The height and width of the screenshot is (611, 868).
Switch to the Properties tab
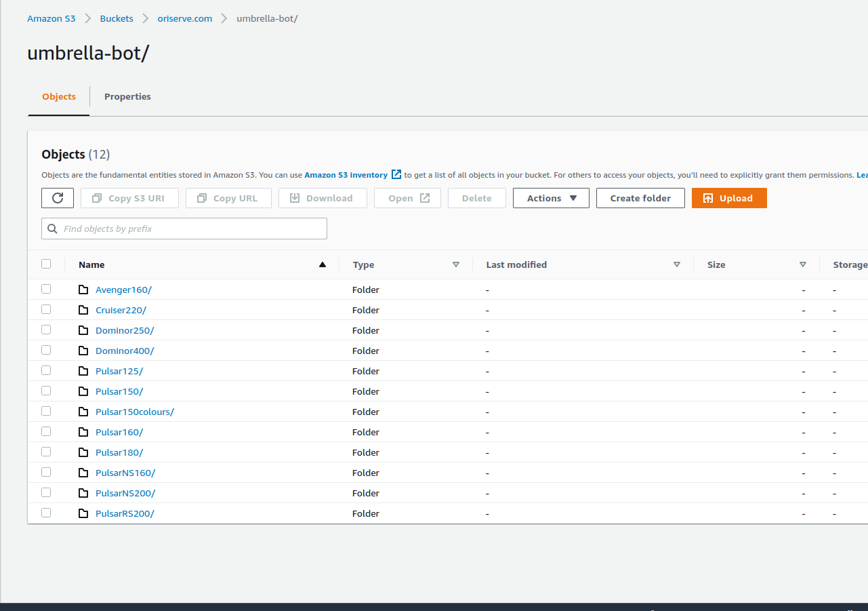[127, 96]
